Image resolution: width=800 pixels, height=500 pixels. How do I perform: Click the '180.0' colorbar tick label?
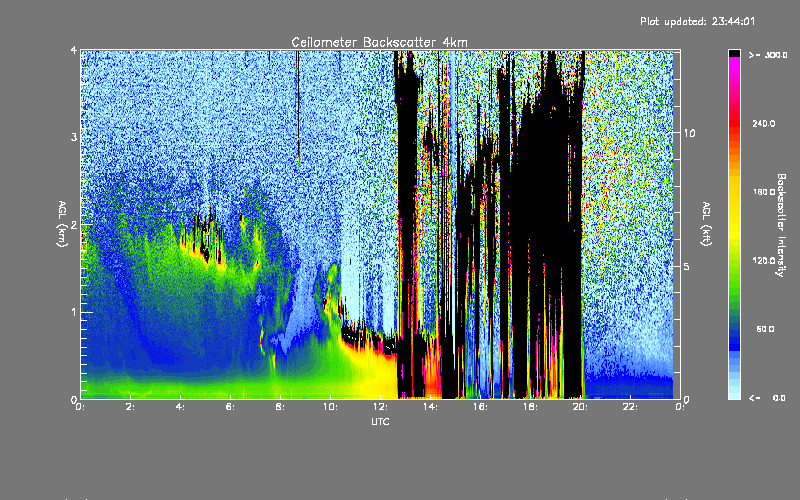pos(764,192)
